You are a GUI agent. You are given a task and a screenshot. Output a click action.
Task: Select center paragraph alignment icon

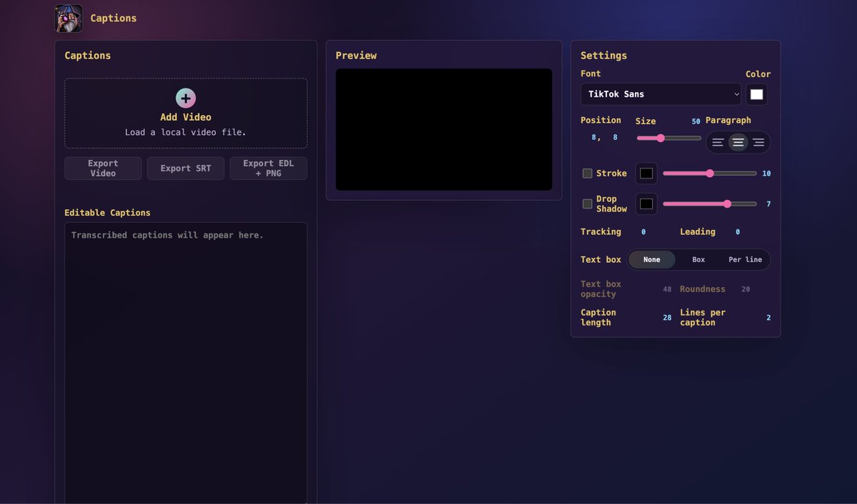(738, 143)
